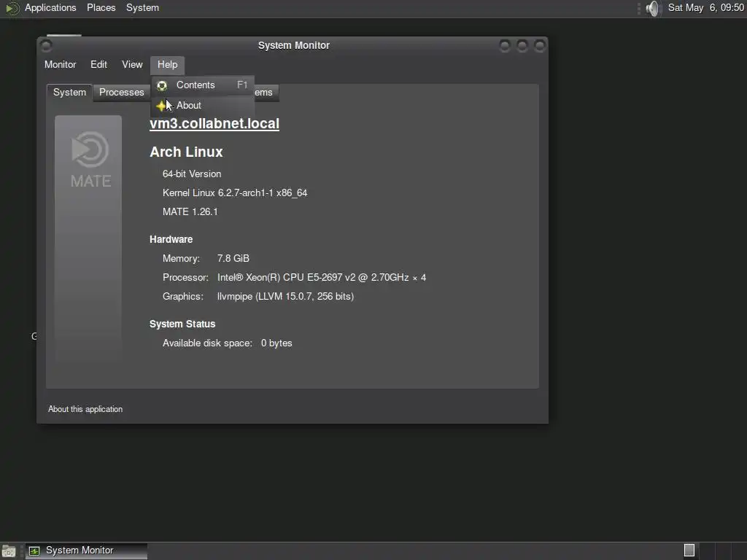Click the volume speaker icon in panel
747x560 pixels.
click(653, 8)
